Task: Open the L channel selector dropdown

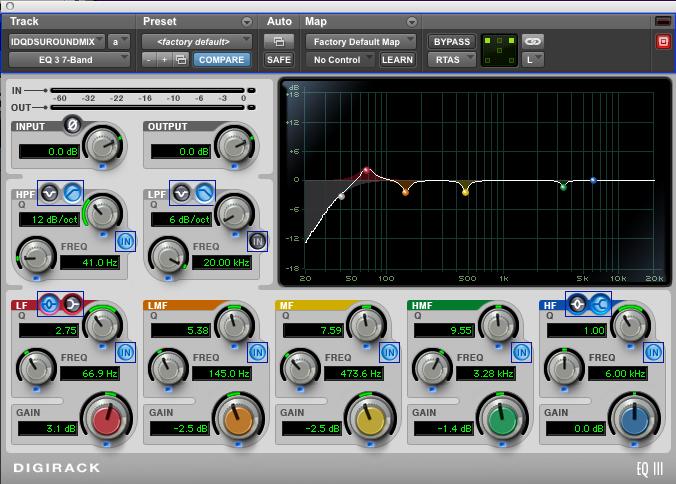Action: [533, 59]
